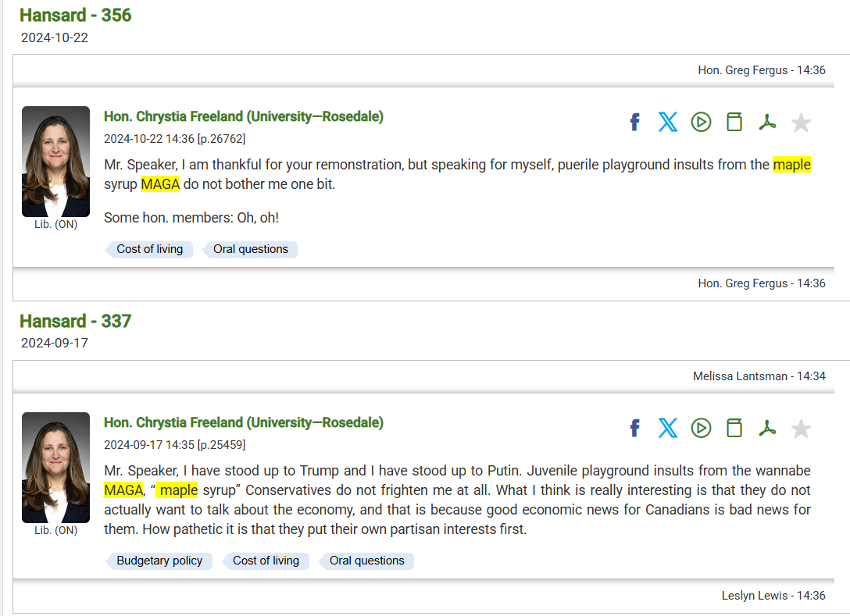Open the document icon for the 2024-09-17 speech
850x616 pixels.
point(734,429)
